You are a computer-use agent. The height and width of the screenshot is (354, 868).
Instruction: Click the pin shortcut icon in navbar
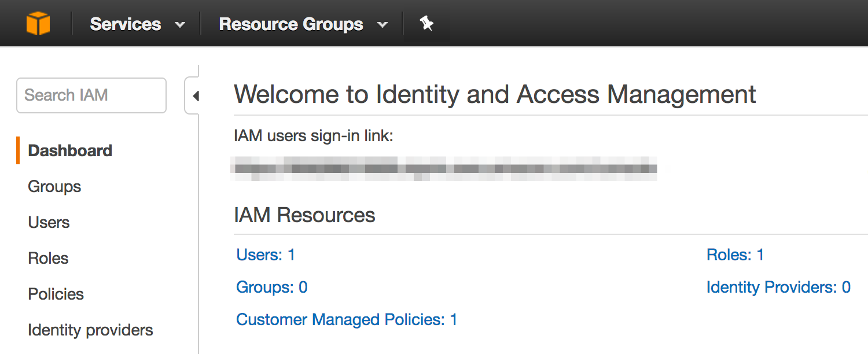426,24
